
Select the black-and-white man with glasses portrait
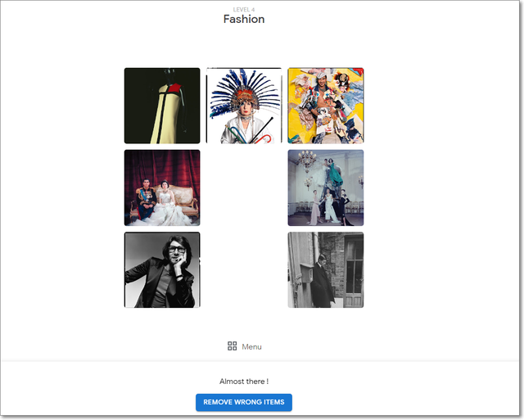[162, 269]
